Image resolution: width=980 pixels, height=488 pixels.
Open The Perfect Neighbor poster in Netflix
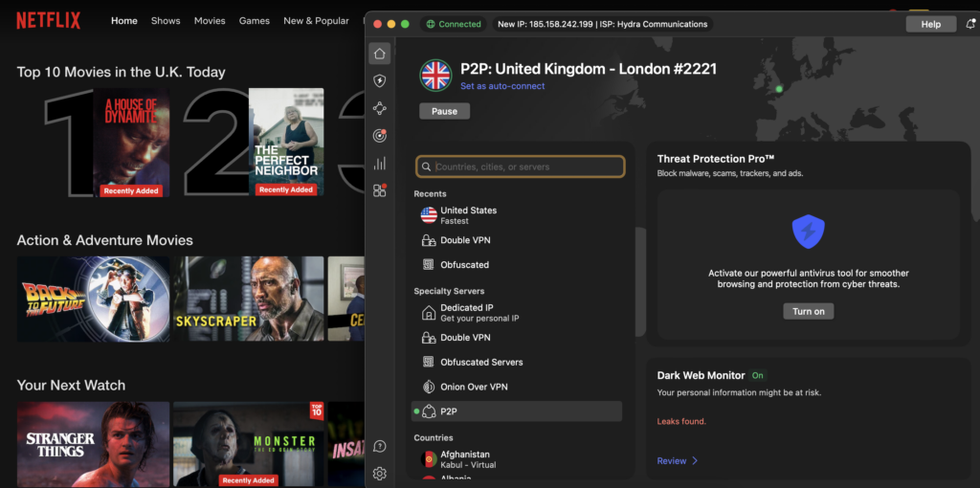point(286,142)
